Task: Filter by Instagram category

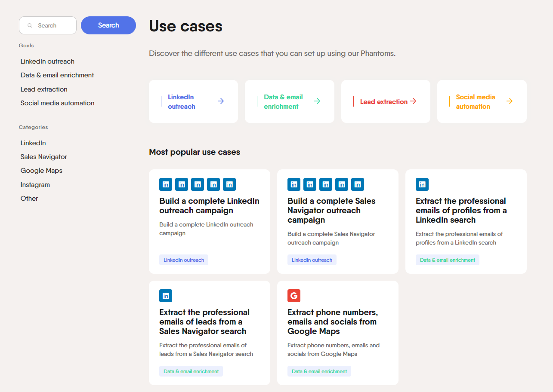Action: click(35, 185)
